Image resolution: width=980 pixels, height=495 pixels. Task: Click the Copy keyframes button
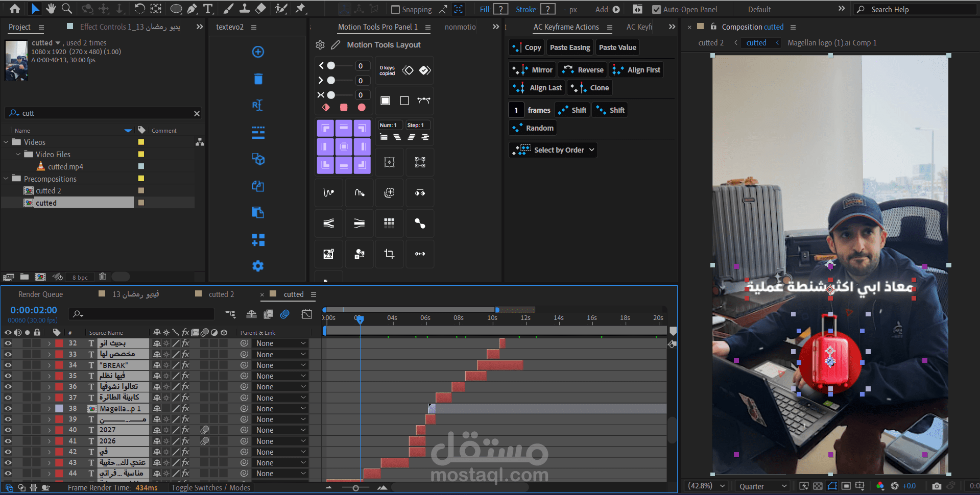click(x=527, y=47)
